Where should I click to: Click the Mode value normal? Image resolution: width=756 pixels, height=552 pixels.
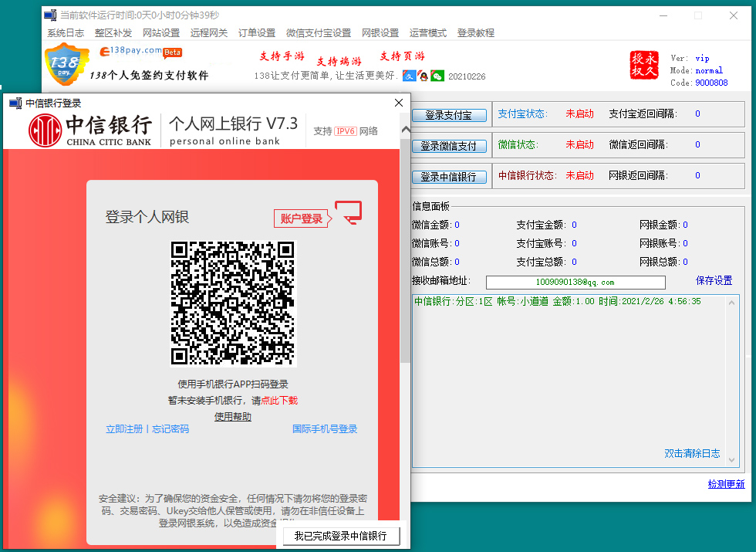(x=709, y=70)
